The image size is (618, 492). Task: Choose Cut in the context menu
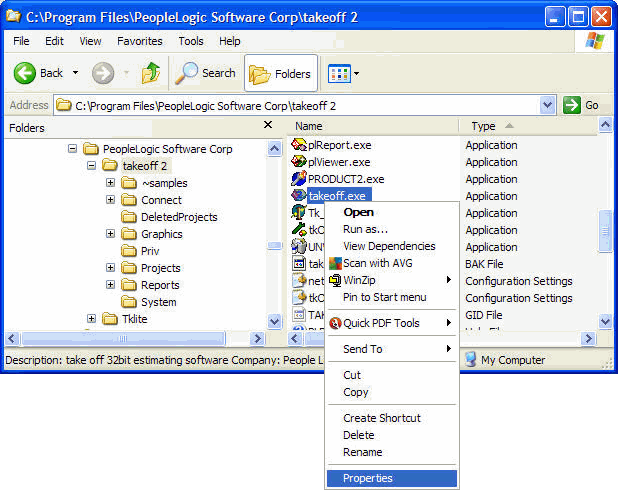tap(392, 375)
